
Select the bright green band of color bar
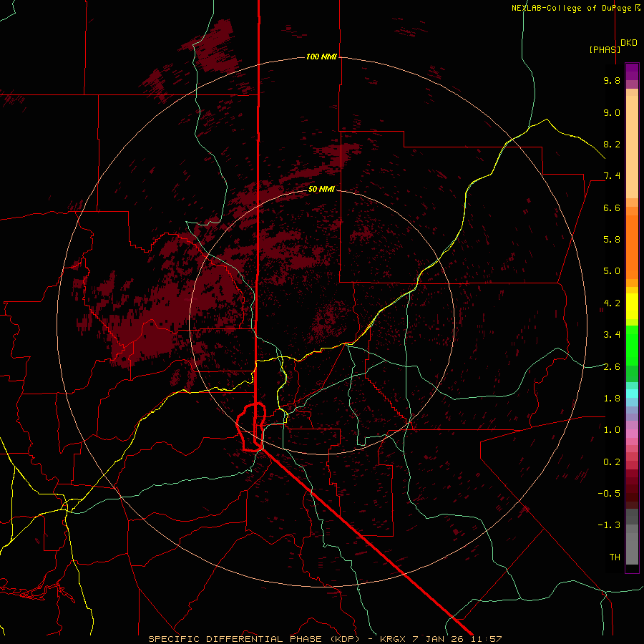(632, 346)
